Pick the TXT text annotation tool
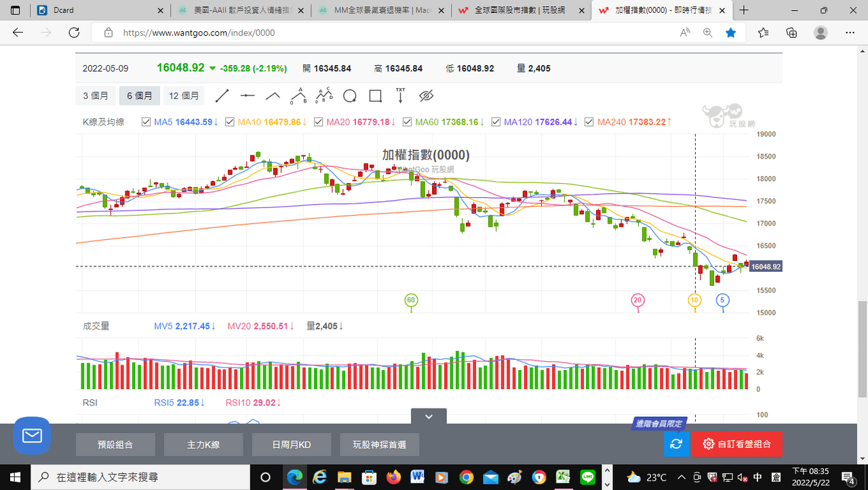Viewport: 868px width, 490px height. pyautogui.click(x=400, y=96)
